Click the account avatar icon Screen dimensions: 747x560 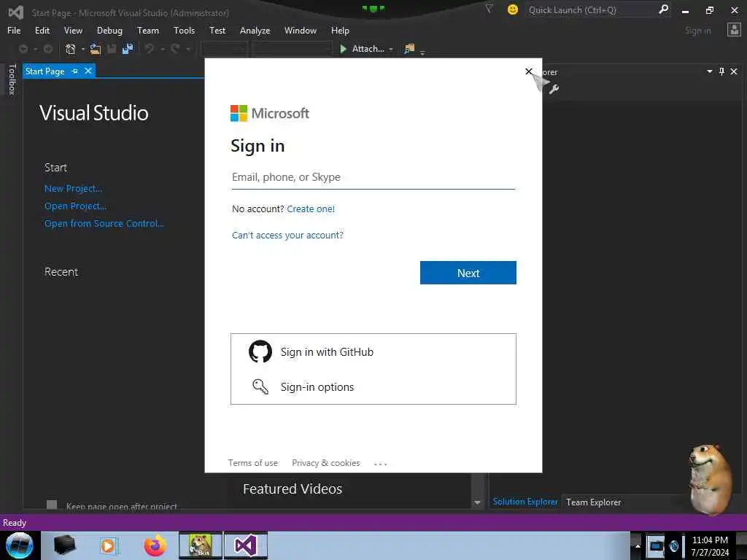(734, 30)
